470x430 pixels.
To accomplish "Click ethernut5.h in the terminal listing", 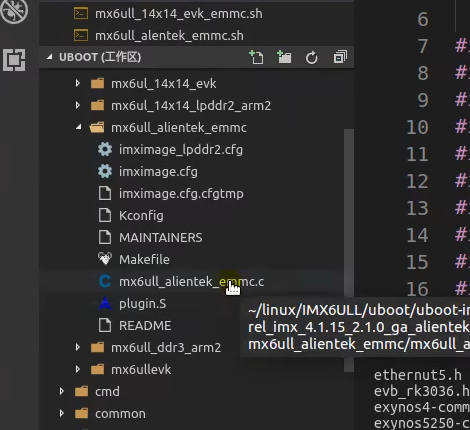I will click(x=418, y=375).
